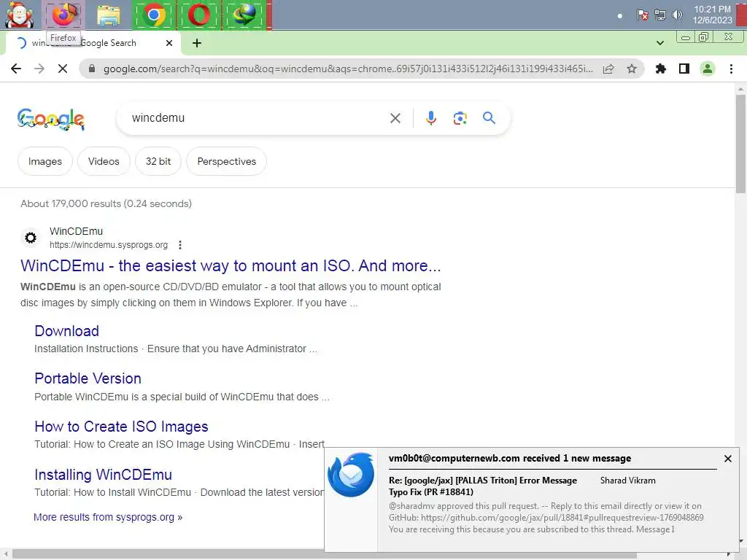747x560 pixels.
Task: Filter results by Videos
Action: [x=104, y=161]
